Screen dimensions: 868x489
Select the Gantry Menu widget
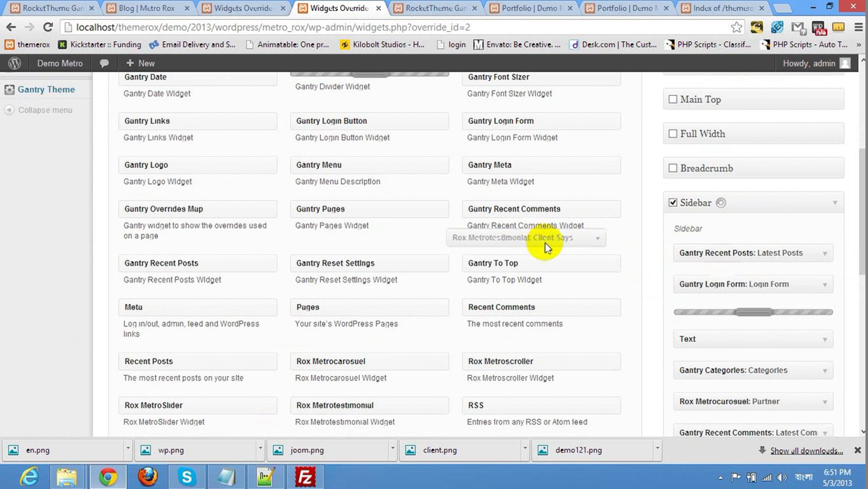tap(370, 165)
